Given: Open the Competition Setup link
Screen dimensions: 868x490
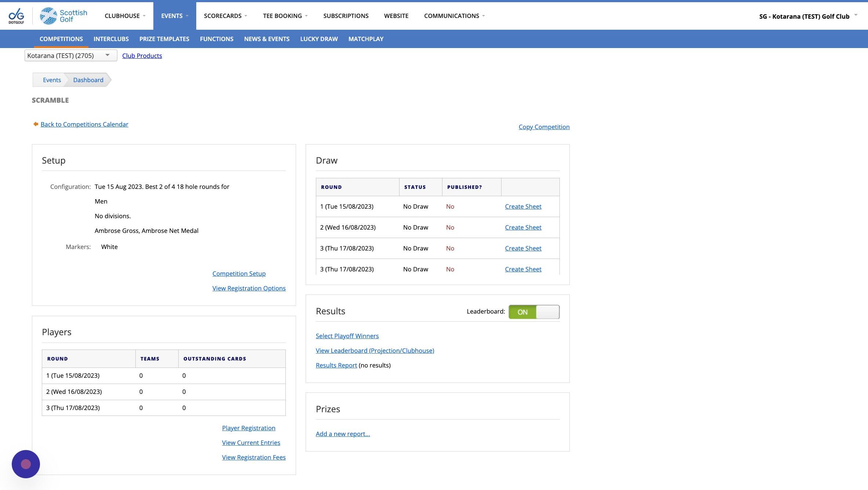Looking at the screenshot, I should tap(239, 273).
